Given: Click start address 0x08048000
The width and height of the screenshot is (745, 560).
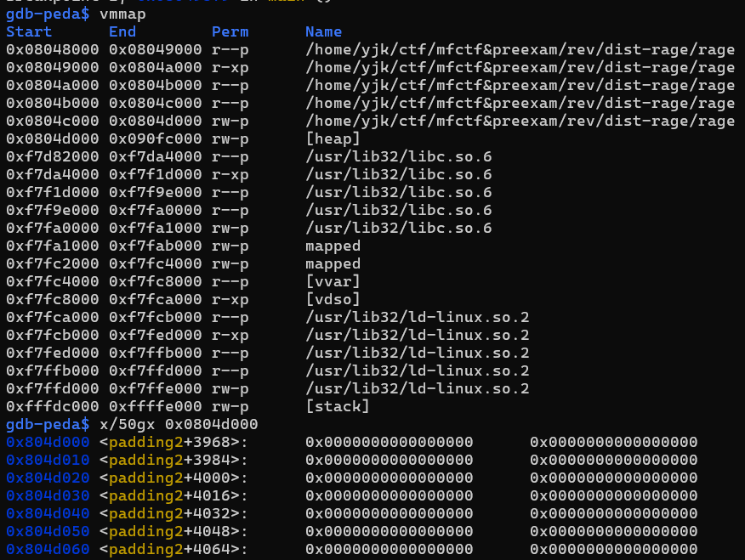Looking at the screenshot, I should tap(52, 50).
